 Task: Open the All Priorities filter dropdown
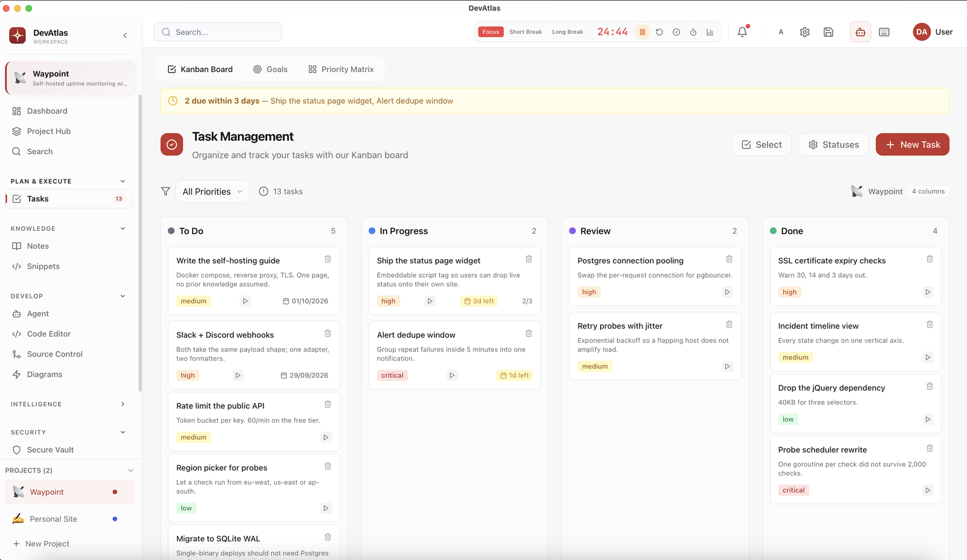coord(212,191)
